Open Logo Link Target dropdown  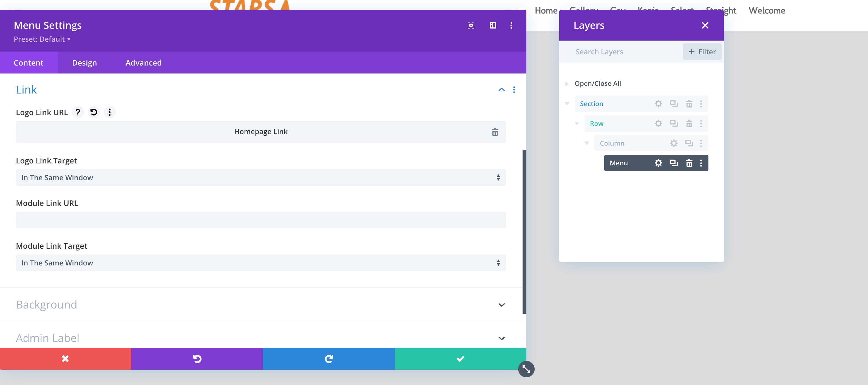tap(260, 177)
